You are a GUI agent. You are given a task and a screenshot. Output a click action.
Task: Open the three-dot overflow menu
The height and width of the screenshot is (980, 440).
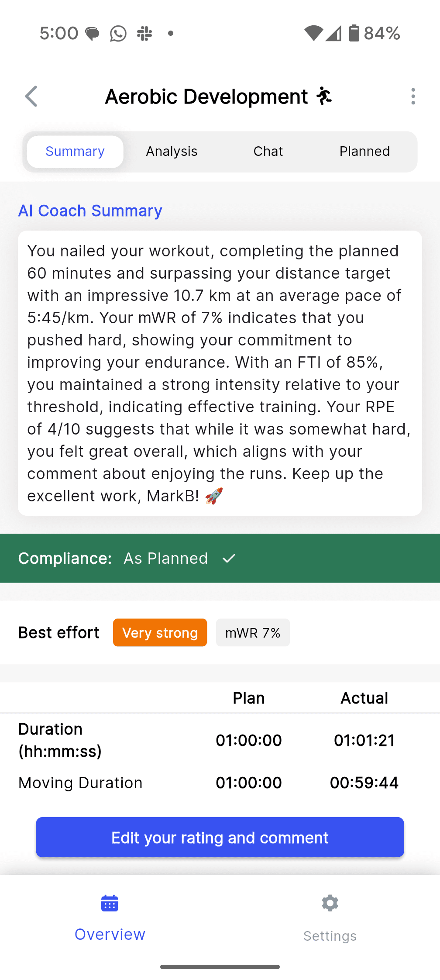click(413, 96)
